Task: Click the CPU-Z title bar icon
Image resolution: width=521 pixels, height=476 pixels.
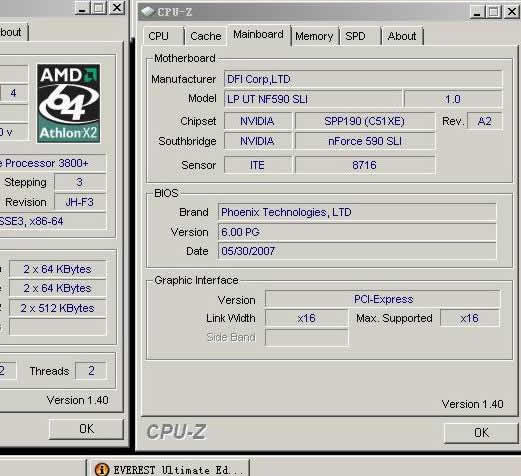Action: point(147,12)
